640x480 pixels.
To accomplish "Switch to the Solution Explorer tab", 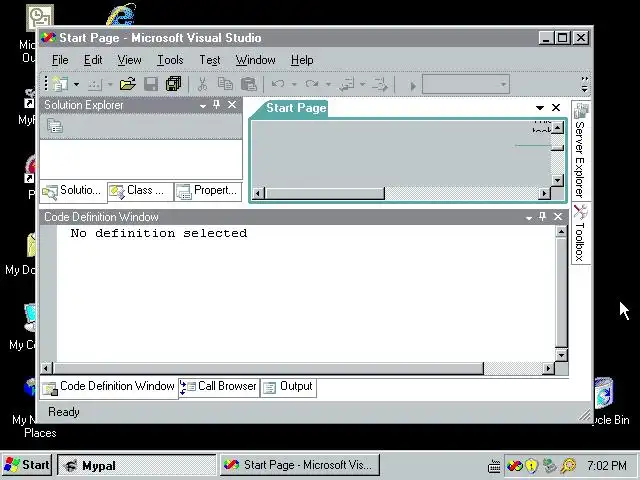I will pos(73,191).
